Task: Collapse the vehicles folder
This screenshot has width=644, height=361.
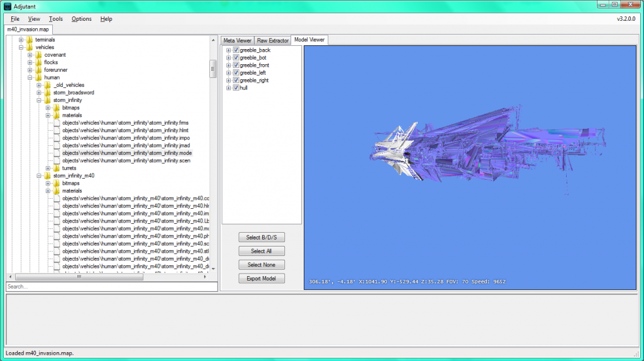Action: 21,47
